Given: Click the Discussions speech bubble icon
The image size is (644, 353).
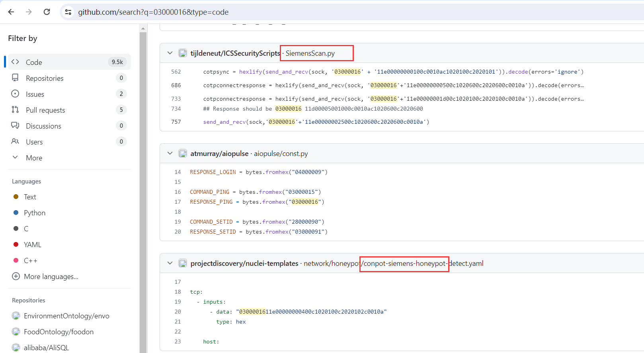Looking at the screenshot, I should pyautogui.click(x=15, y=125).
